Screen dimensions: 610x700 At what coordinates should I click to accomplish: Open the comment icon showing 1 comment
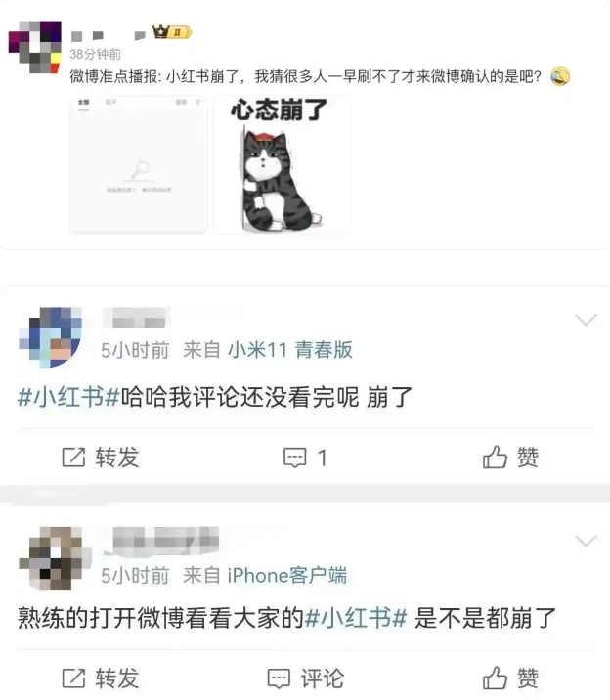coord(295,459)
